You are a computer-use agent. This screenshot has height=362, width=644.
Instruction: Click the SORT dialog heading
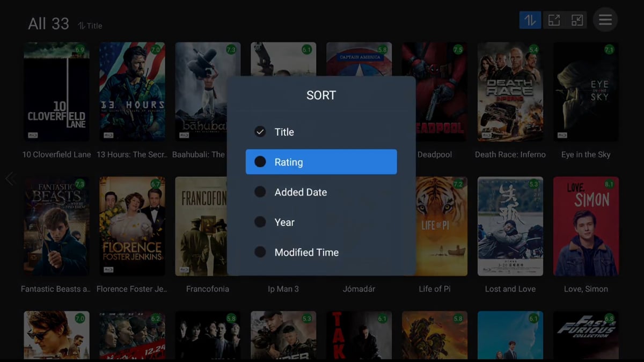321,95
